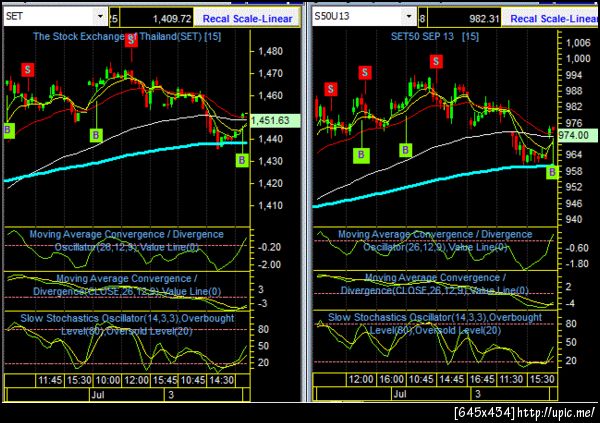This screenshot has height=423, width=600.
Task: Click the Jul date label under SET50 chart
Action: (x=400, y=394)
